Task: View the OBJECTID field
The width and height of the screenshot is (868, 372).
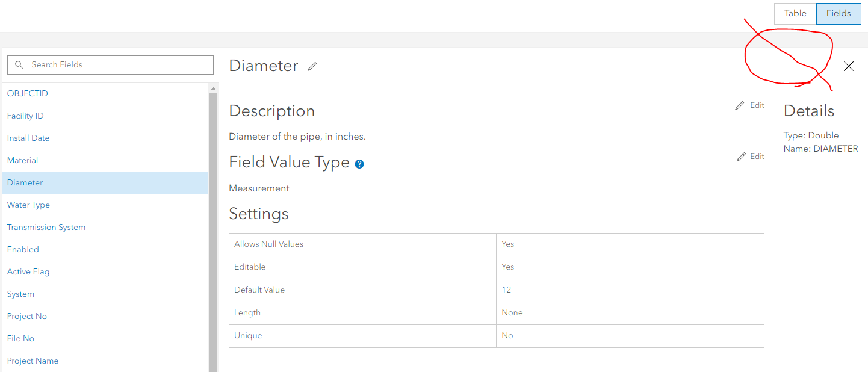Action: (x=27, y=93)
